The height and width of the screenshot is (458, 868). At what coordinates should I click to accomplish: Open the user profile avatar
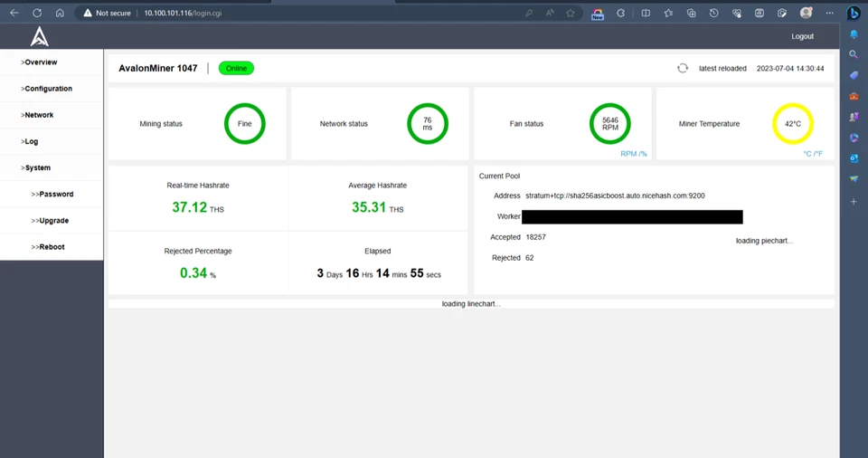[x=806, y=12]
